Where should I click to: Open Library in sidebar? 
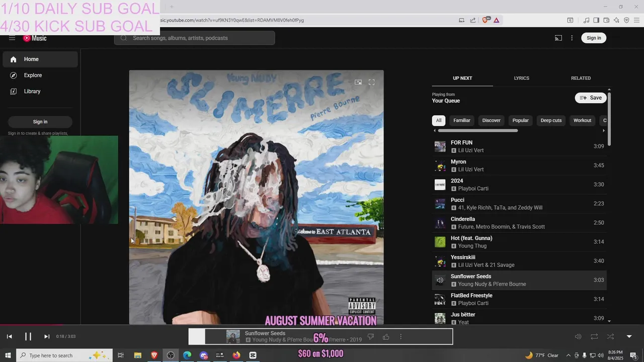pos(40,92)
